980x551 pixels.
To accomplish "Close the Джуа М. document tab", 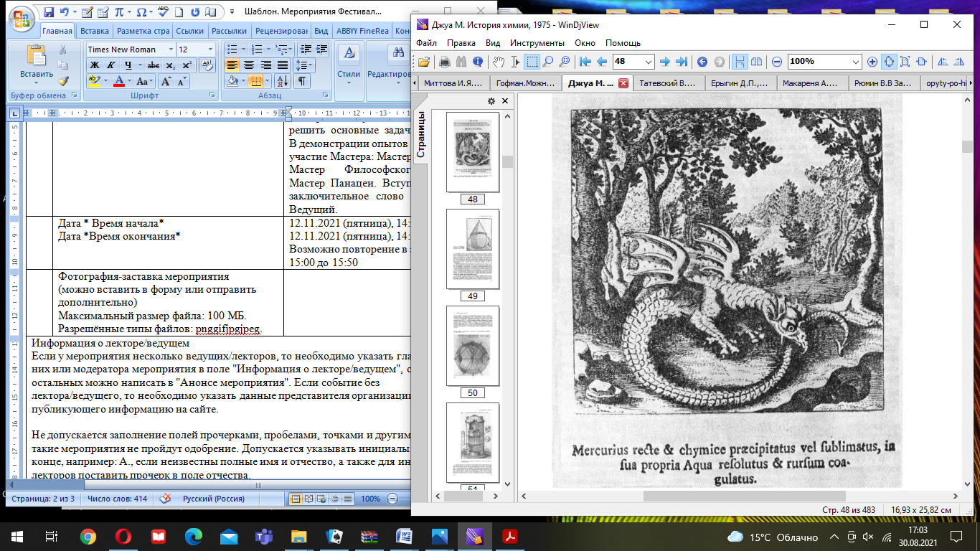I will (623, 83).
